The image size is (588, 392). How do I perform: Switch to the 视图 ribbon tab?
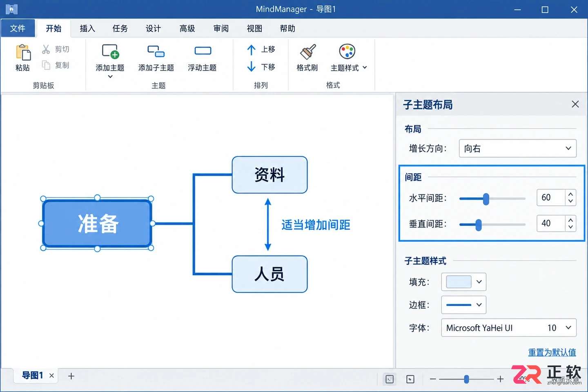click(x=254, y=28)
